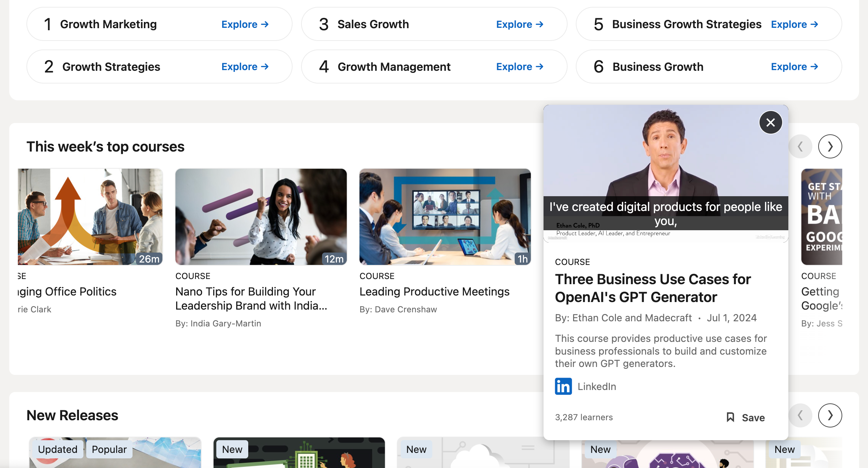Click the 12m duration badge
This screenshot has width=868, height=468.
click(334, 259)
